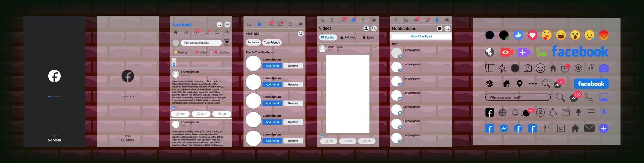Click the flash-off lightning icon
Screen dimensions: 644x163
tap(502, 68)
